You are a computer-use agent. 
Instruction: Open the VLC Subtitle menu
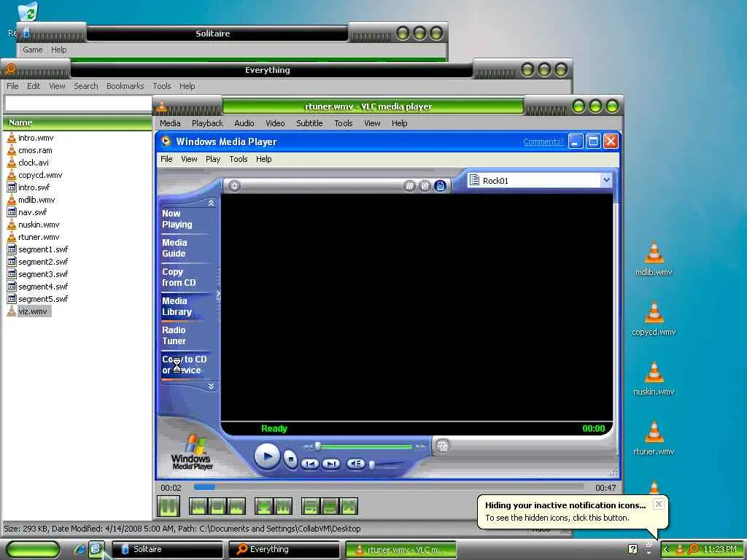(309, 123)
